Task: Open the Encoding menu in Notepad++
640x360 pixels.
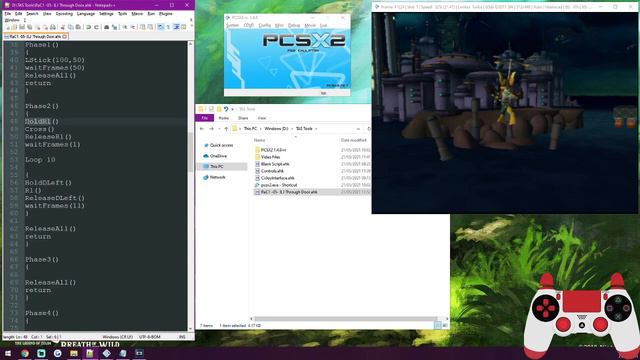Action: pos(64,14)
